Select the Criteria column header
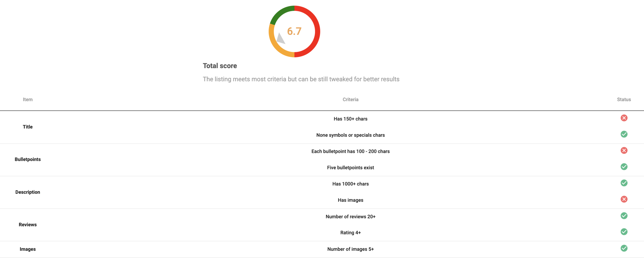Image resolution: width=644 pixels, height=258 pixels. 350,100
